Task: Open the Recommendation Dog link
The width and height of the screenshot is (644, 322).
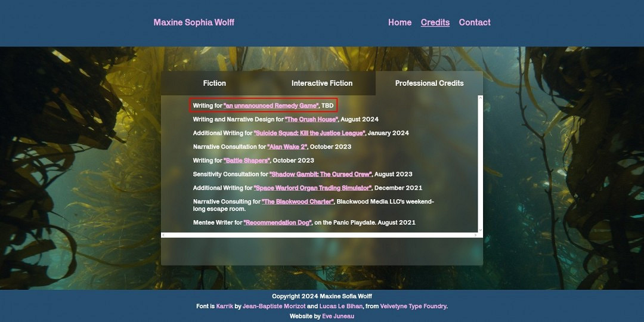Action: click(278, 222)
